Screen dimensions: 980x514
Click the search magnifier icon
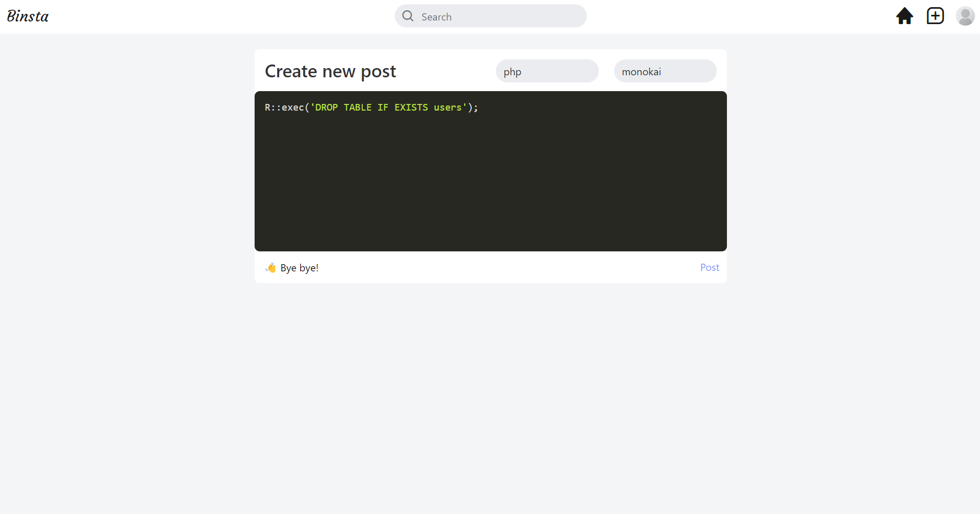[407, 16]
